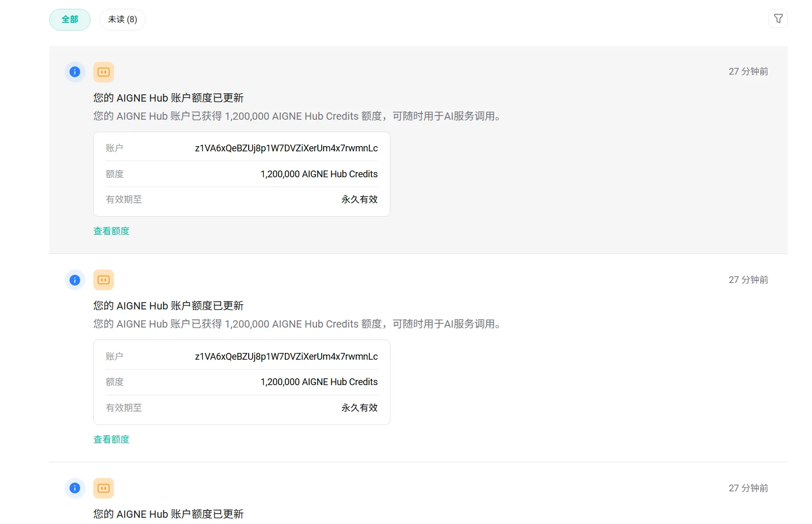Open the notification filter funnel icon

click(x=778, y=19)
